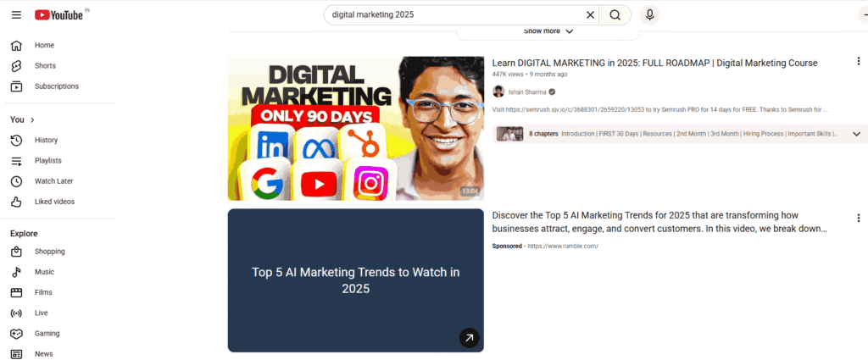Click the History clock icon
The height and width of the screenshot is (360, 868).
[17, 140]
